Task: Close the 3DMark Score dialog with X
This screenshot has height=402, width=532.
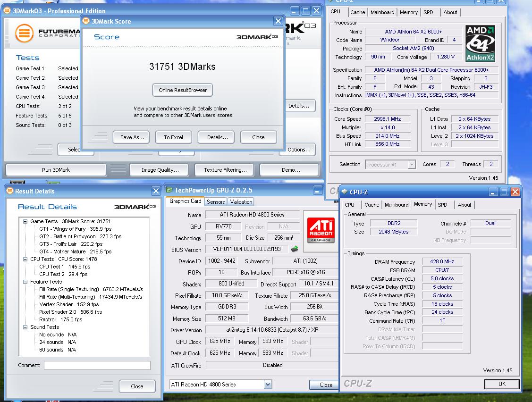Action: click(x=278, y=21)
